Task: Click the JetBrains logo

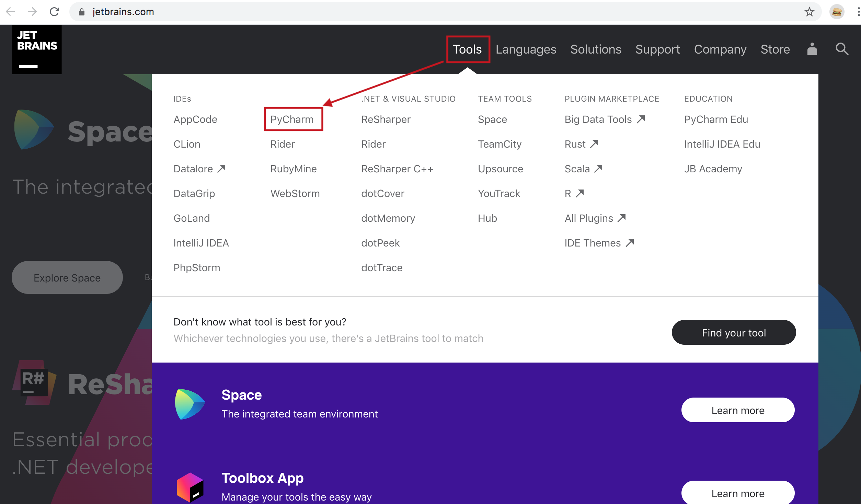Action: (x=37, y=49)
